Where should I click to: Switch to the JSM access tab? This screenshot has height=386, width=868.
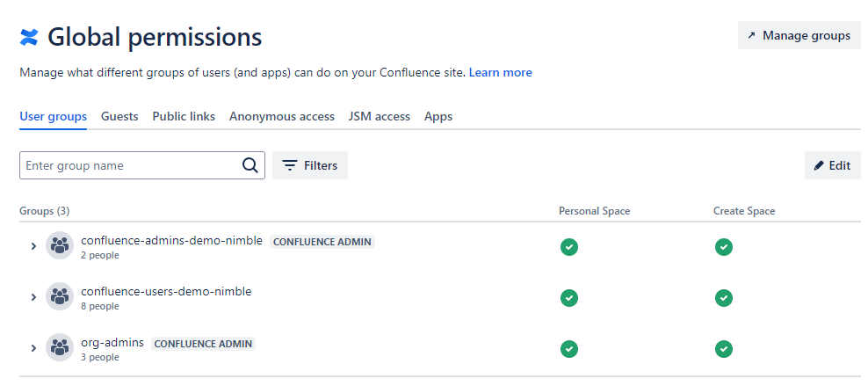380,116
